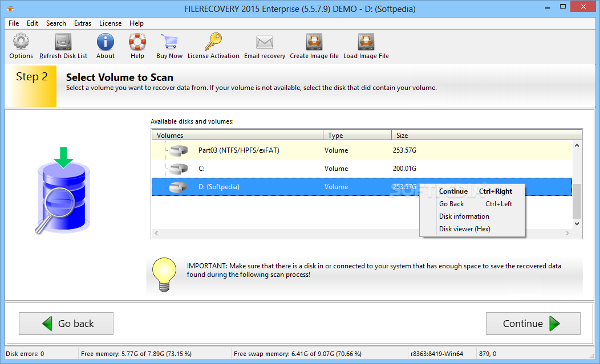Open the Edit menu
600x364 pixels.
click(x=33, y=23)
